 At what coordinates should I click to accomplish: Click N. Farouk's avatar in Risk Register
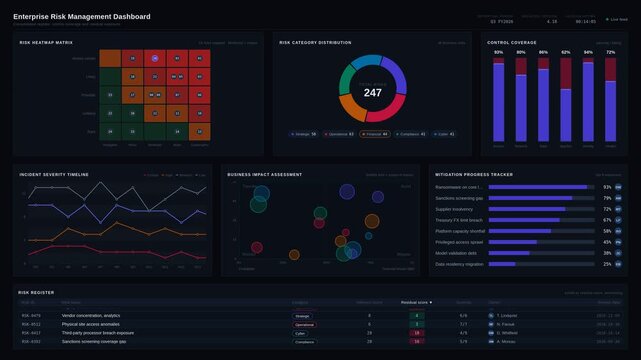click(x=491, y=324)
